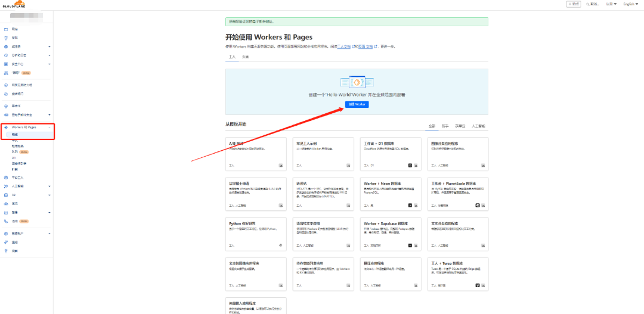644x314 pixels.
Task: Click the 创建 Worker button
Action: (x=357, y=104)
